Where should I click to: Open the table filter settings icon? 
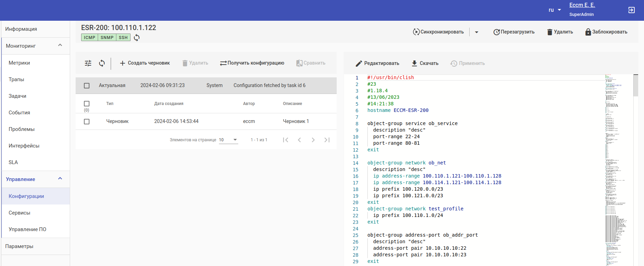88,63
